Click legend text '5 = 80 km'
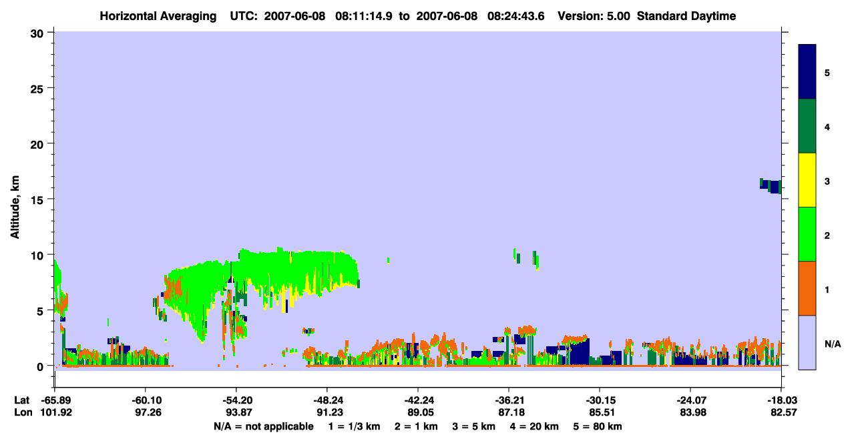The width and height of the screenshot is (868, 445). (598, 426)
